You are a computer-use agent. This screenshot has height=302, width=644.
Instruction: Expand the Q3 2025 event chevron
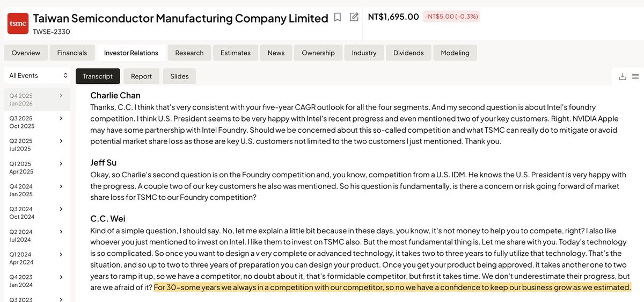[61, 118]
